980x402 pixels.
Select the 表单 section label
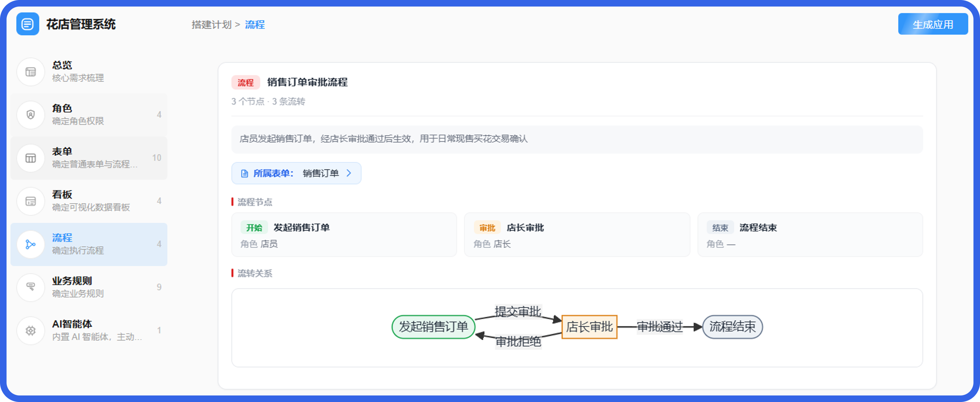pos(62,151)
